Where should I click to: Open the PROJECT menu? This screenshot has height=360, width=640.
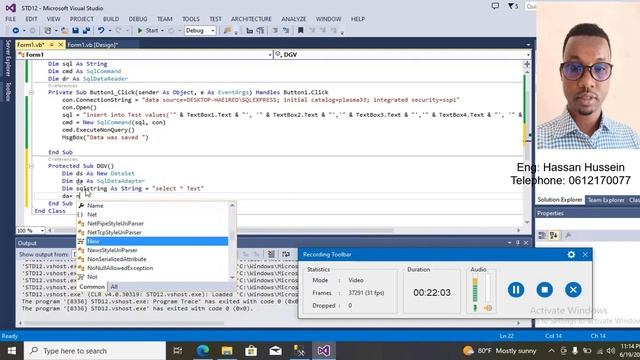(x=82, y=19)
